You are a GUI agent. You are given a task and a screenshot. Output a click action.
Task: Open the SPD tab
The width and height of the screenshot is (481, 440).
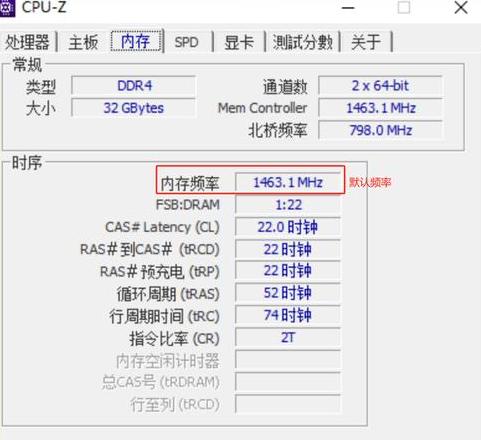pos(186,42)
